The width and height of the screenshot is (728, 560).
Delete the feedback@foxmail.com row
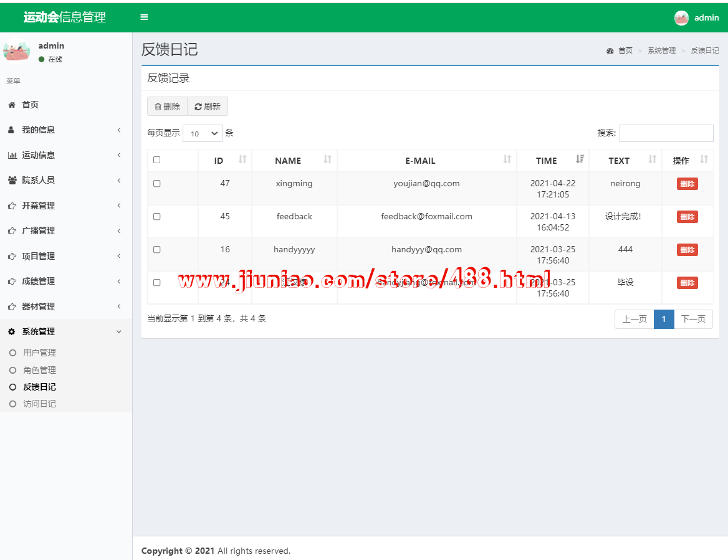(687, 217)
